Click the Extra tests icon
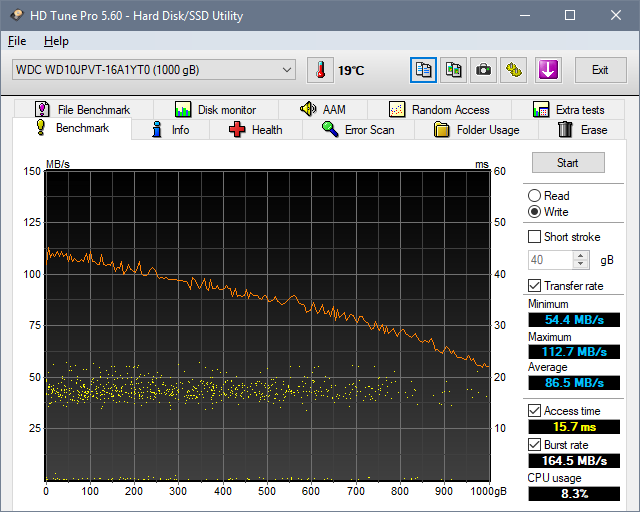This screenshot has height=512, width=640. [541, 109]
